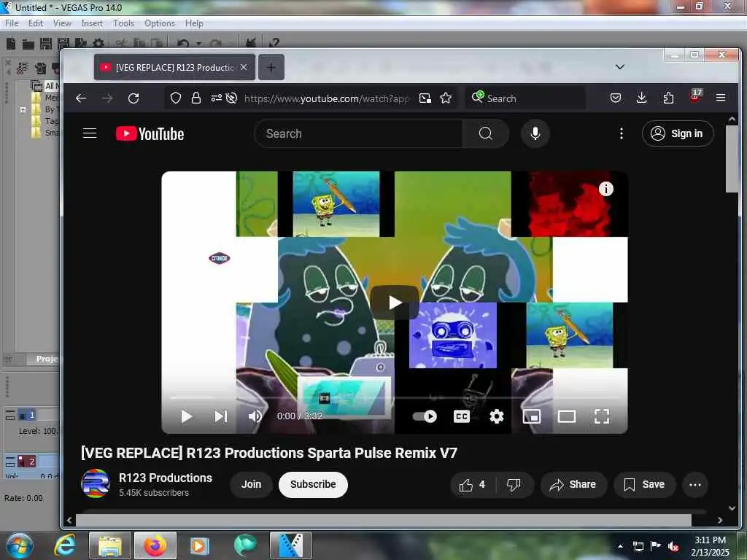
Task: Open VEGAS project properties gear icon
Action: (x=98, y=44)
